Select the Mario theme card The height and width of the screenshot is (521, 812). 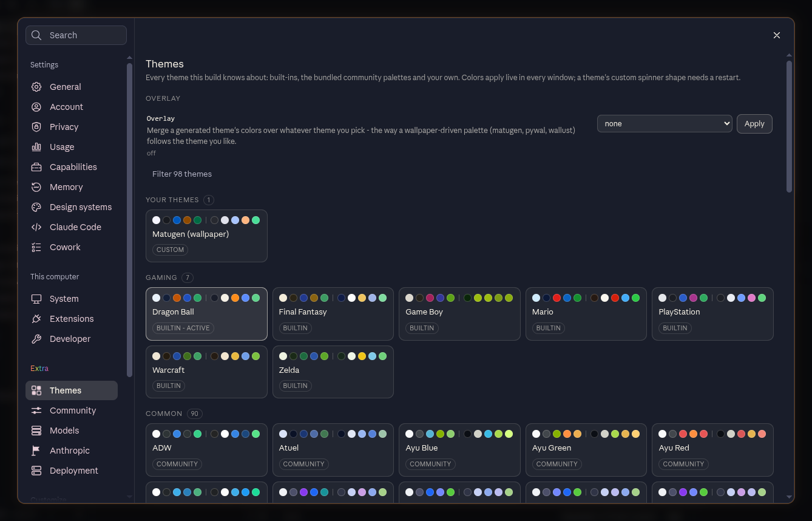click(586, 314)
